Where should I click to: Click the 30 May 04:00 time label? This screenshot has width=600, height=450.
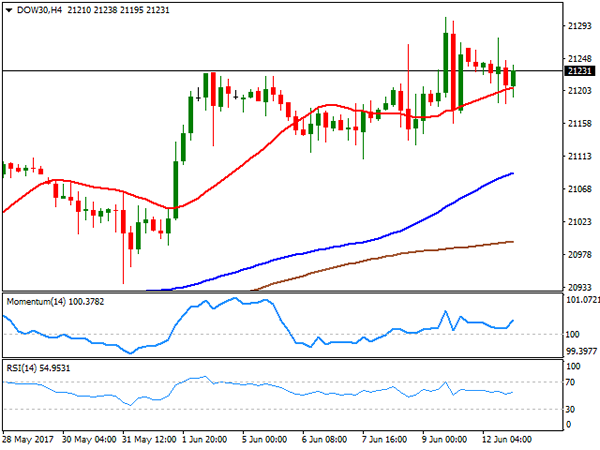click(x=89, y=439)
